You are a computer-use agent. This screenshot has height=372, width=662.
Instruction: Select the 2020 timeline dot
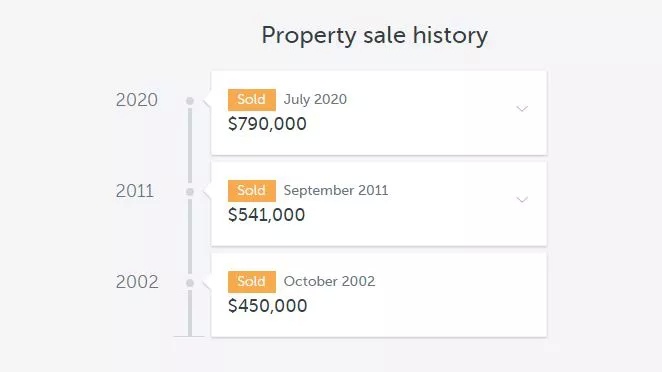(x=190, y=101)
